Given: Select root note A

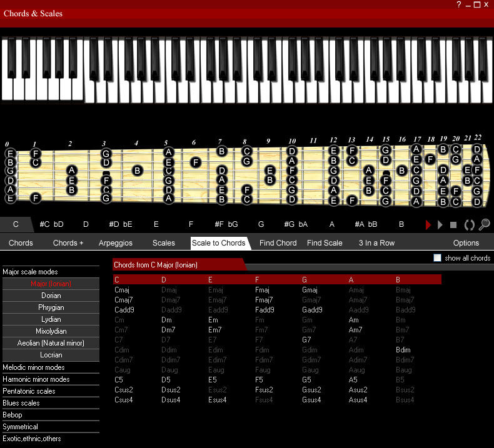Looking at the screenshot, I should point(332,224).
